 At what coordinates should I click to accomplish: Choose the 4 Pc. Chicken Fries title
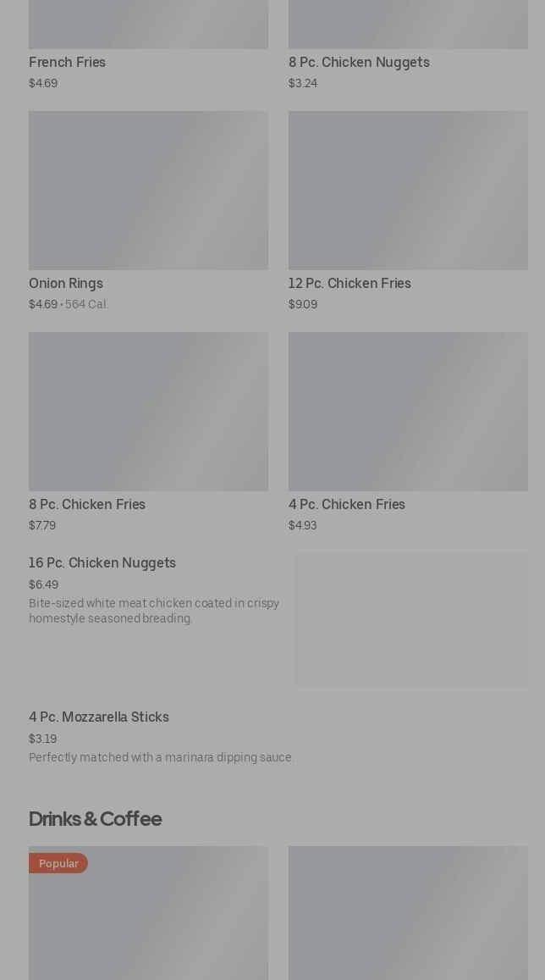347,505
